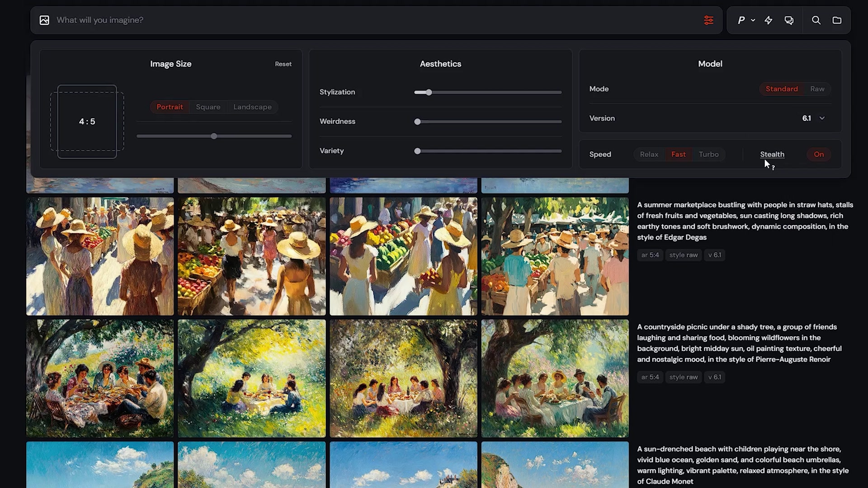This screenshot has height=488, width=868.
Task: Click the Stealth link label
Action: 772,155
